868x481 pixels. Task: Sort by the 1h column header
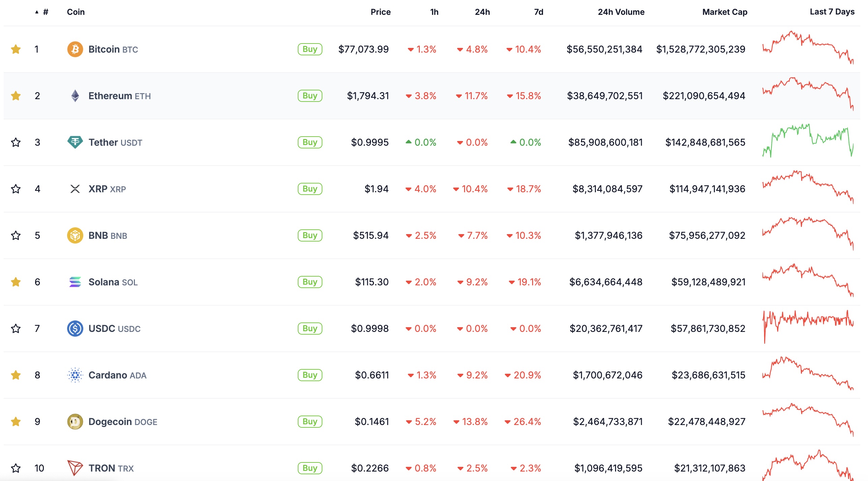pyautogui.click(x=434, y=12)
